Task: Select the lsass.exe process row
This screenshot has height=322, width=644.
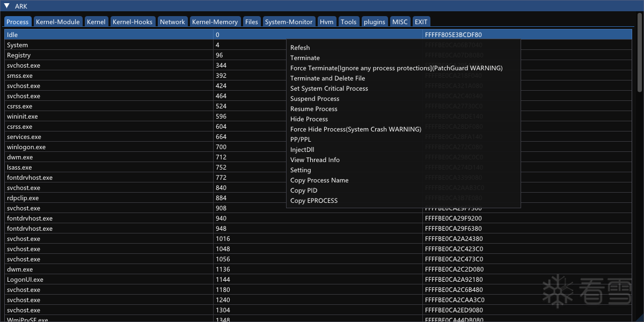Action: point(318,167)
